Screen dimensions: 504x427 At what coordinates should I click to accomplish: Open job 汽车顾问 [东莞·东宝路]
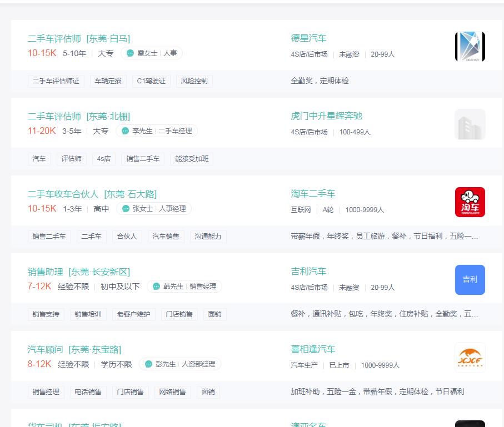pos(74,350)
